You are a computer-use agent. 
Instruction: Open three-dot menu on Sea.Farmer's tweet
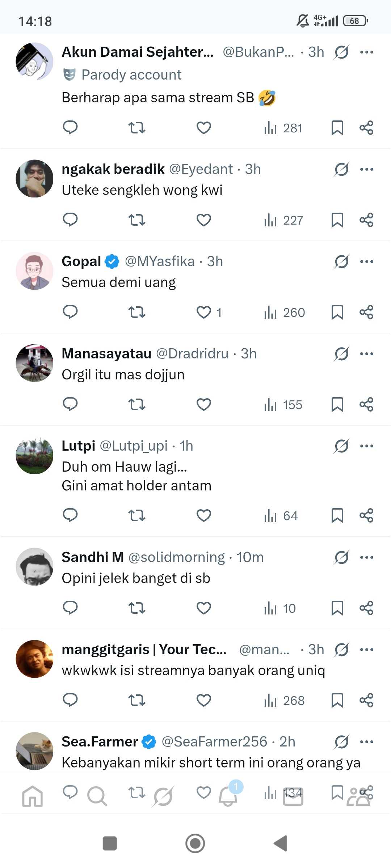[366, 742]
